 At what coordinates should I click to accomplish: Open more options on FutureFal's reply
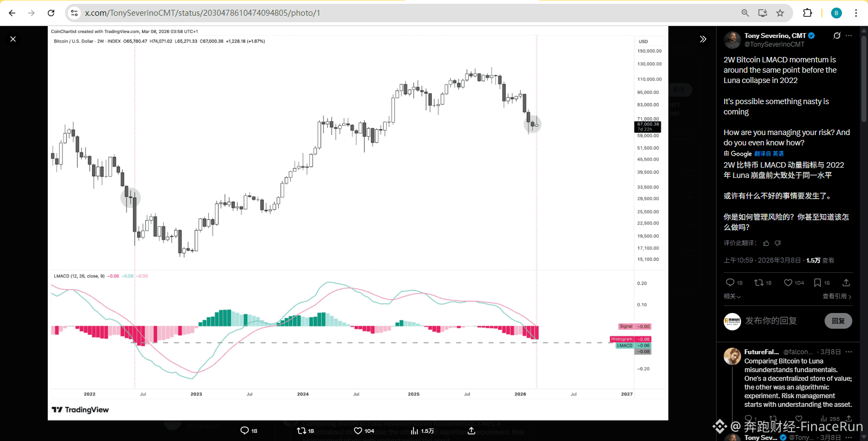[x=849, y=352]
